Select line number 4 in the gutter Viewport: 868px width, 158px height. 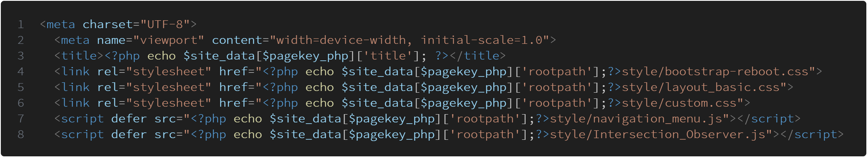click(x=20, y=72)
